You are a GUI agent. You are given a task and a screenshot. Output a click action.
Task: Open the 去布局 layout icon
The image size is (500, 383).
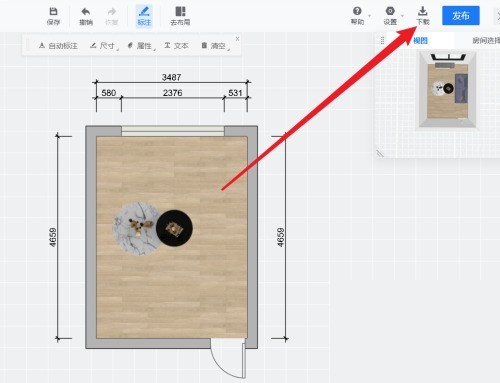[180, 11]
